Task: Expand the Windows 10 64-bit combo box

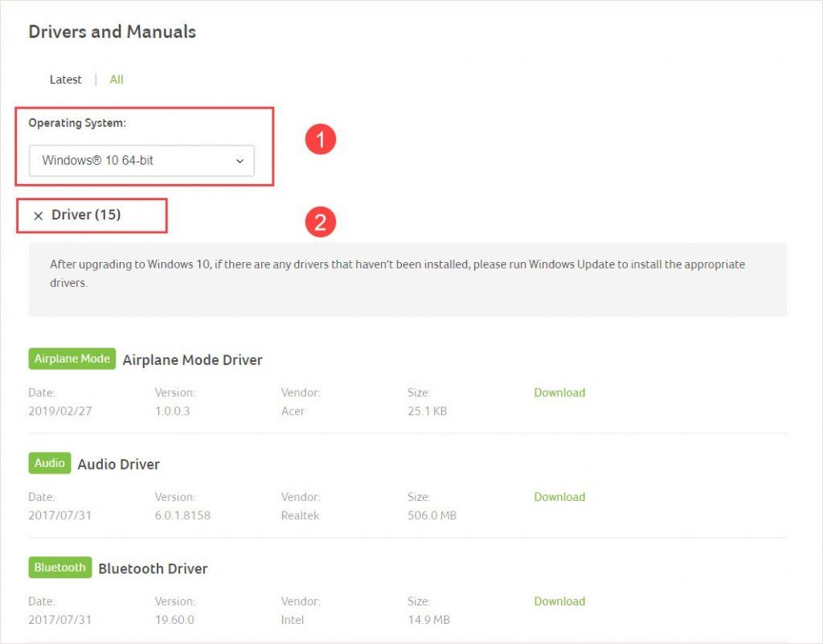Action: point(141,161)
